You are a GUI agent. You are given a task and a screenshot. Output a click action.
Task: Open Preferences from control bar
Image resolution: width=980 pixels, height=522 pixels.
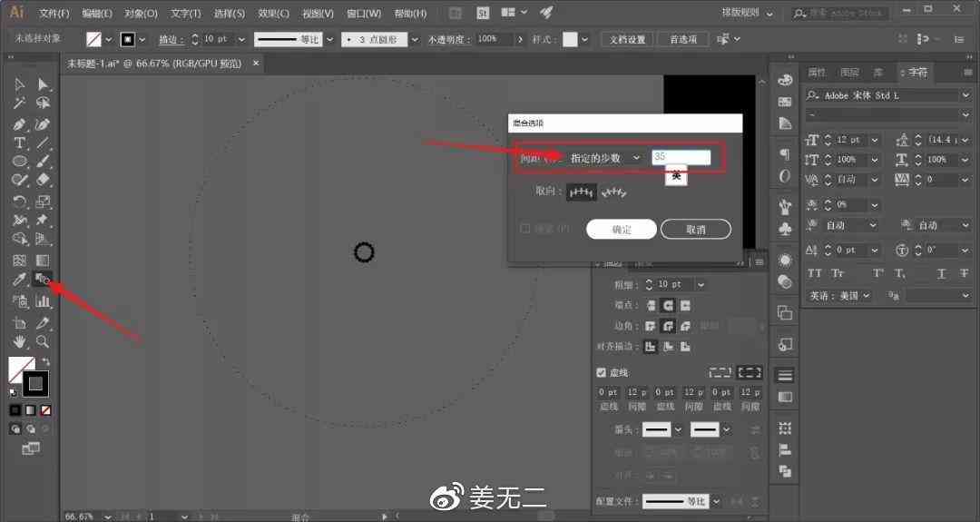coord(683,39)
